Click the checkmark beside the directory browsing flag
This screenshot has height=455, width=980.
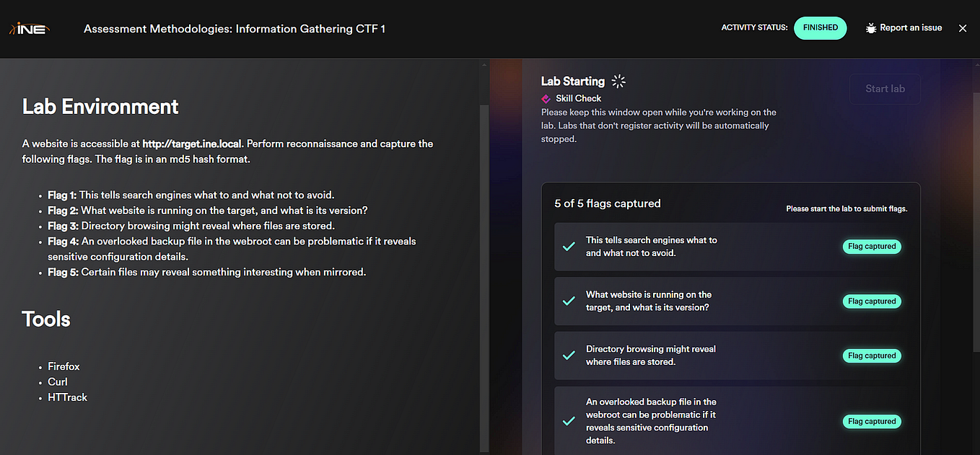coord(568,355)
